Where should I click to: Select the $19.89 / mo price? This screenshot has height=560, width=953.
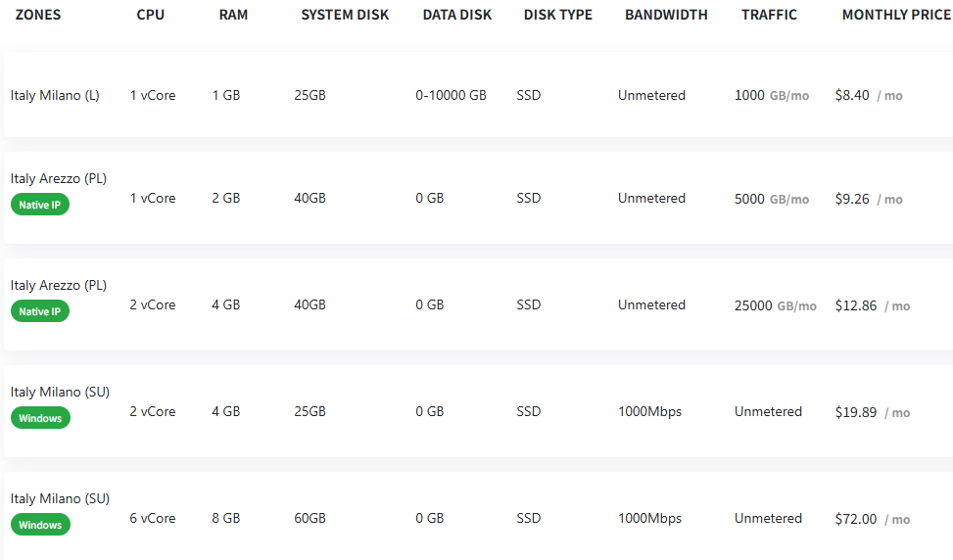(872, 412)
